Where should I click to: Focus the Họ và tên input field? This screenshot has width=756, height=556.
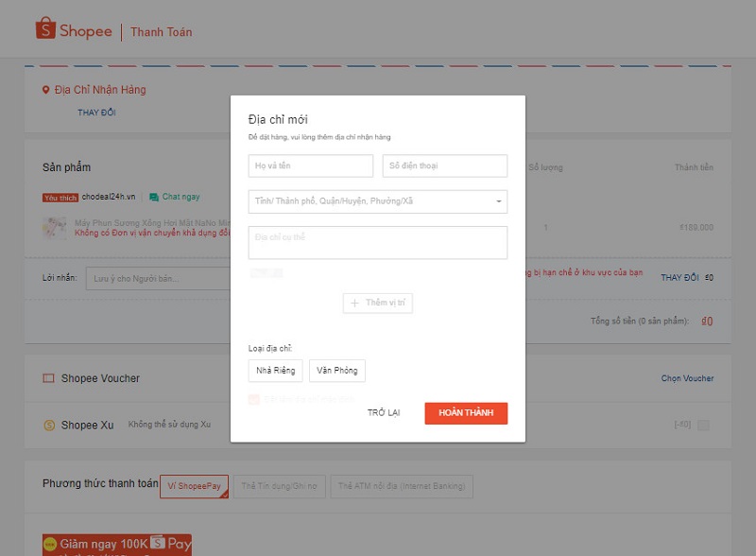(x=311, y=166)
